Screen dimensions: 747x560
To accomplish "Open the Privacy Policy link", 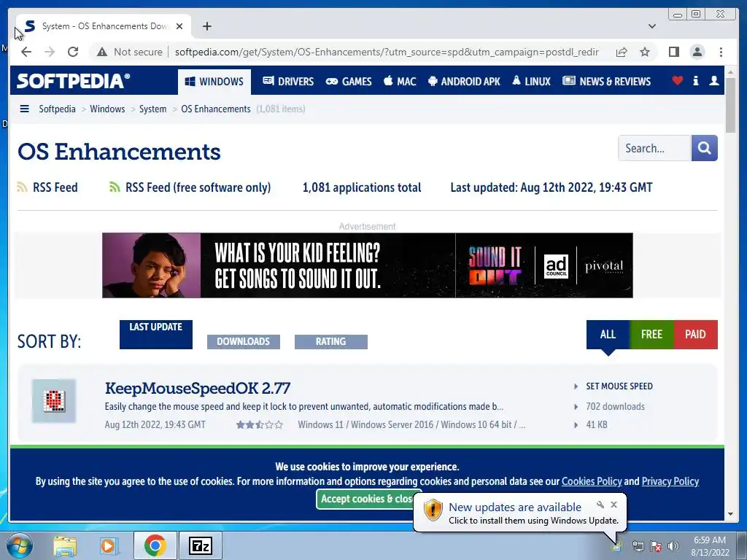I will [x=670, y=481].
